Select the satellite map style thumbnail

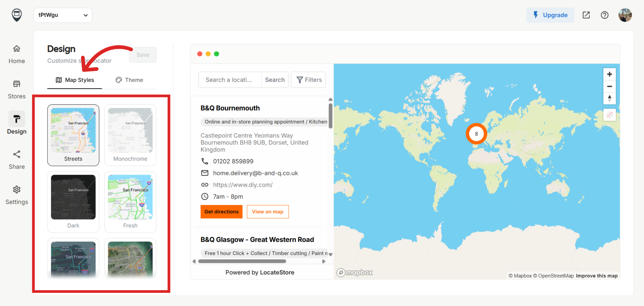coord(130,259)
